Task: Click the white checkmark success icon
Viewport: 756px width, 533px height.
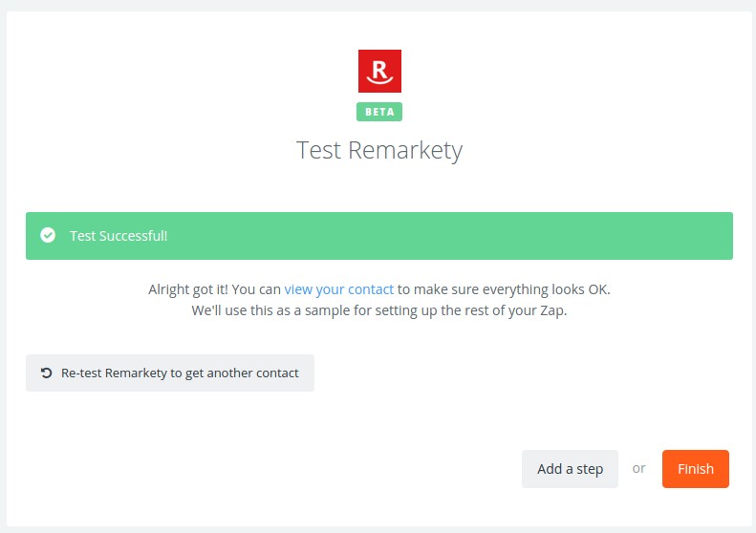Action: (x=48, y=235)
